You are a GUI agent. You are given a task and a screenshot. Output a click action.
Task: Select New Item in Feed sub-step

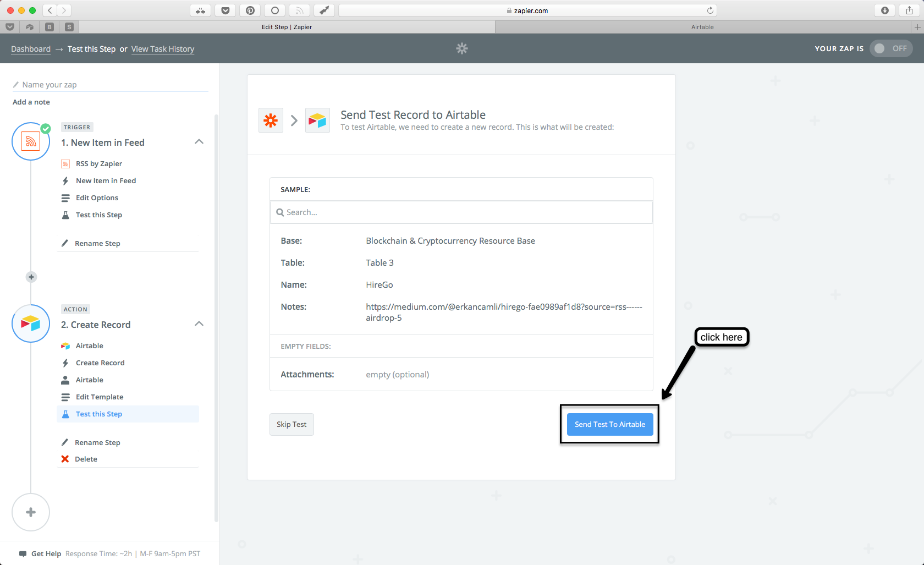pyautogui.click(x=106, y=180)
